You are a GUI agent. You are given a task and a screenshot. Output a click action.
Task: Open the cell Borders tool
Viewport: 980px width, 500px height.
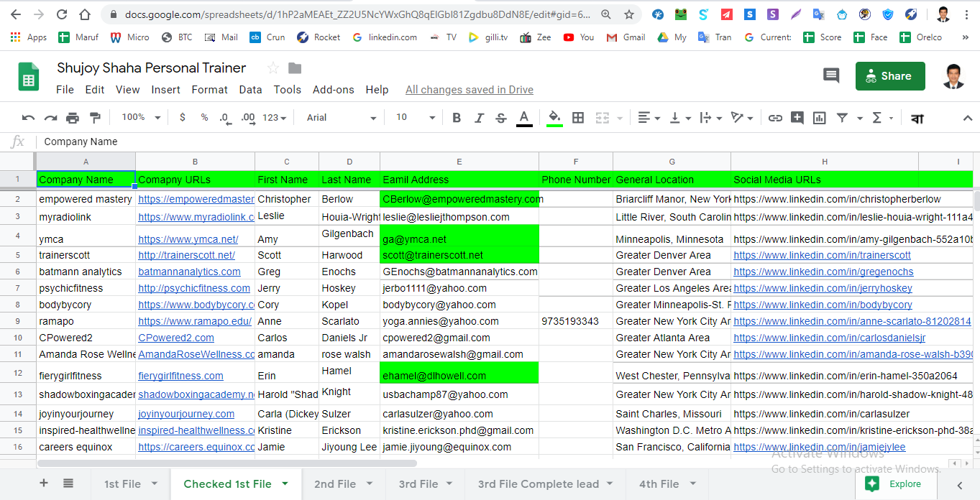577,118
